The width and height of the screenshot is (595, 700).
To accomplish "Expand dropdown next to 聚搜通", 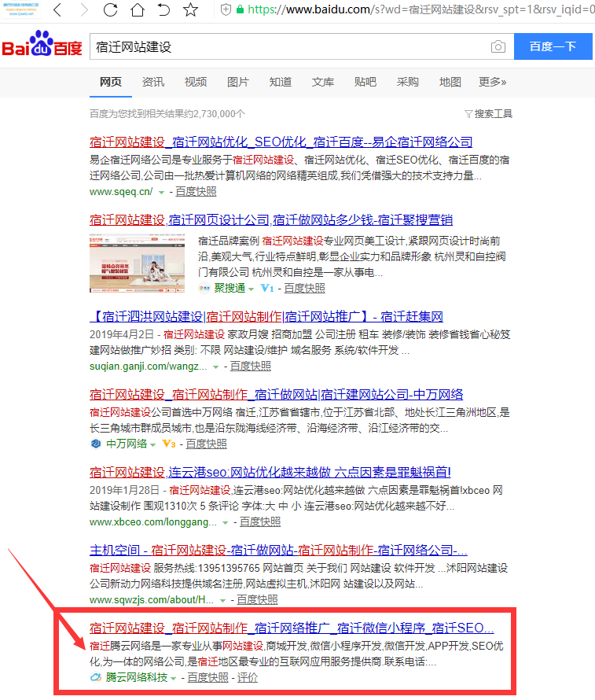I will click(x=251, y=289).
